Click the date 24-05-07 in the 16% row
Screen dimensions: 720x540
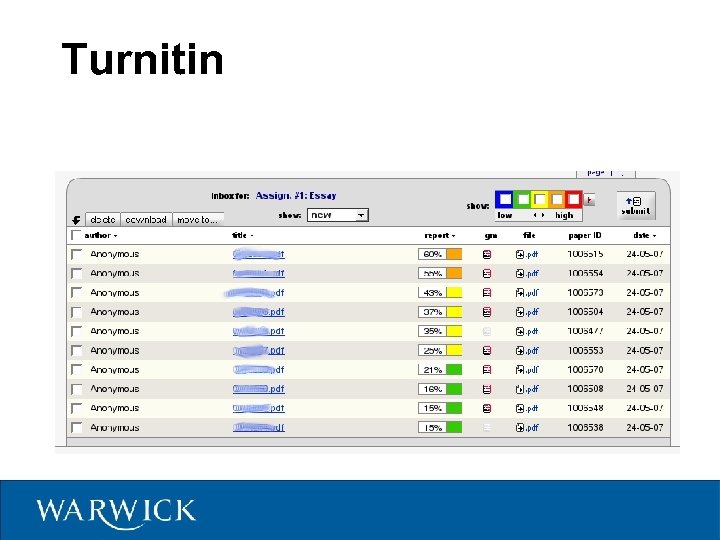[x=645, y=389]
